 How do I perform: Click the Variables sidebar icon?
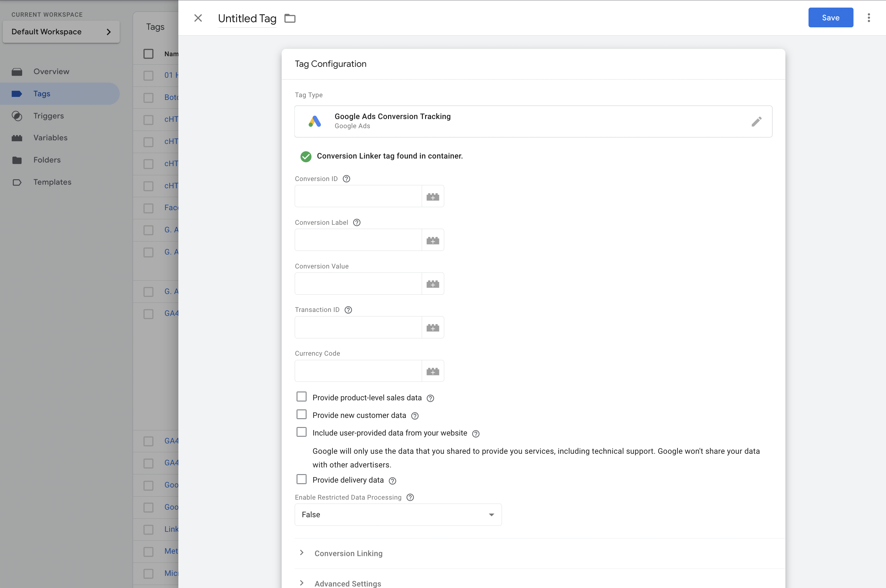coord(17,137)
